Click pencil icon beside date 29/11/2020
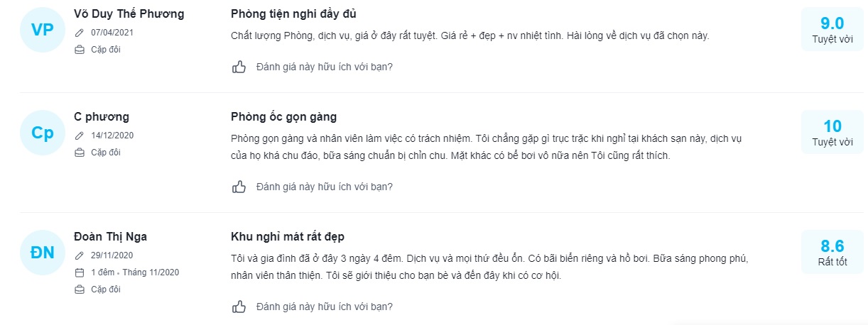The width and height of the screenshot is (868, 325). pos(80,255)
